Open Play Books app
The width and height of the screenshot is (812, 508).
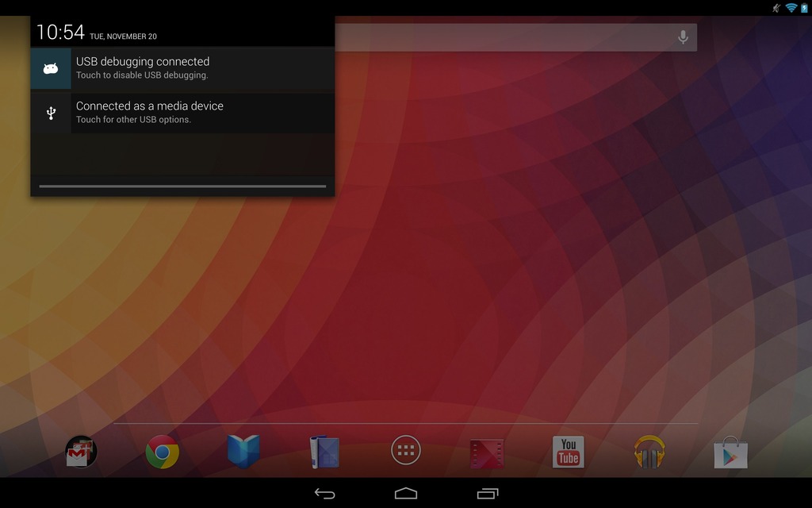[243, 452]
